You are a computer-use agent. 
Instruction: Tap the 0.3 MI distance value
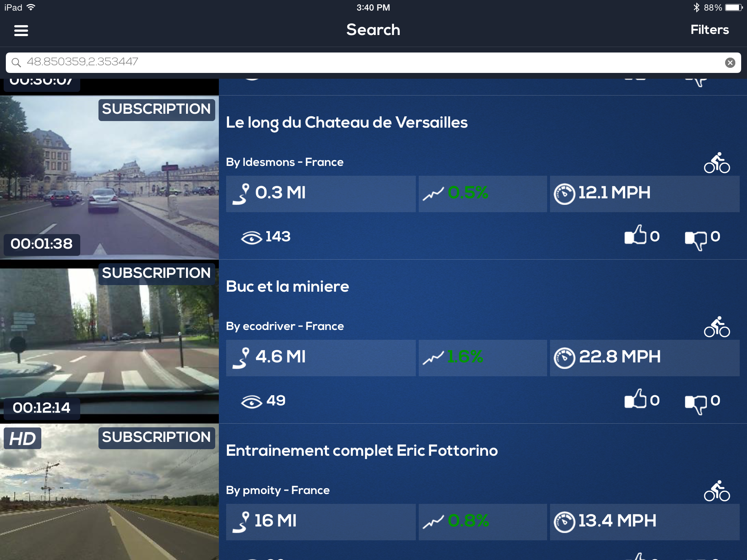coord(280,192)
